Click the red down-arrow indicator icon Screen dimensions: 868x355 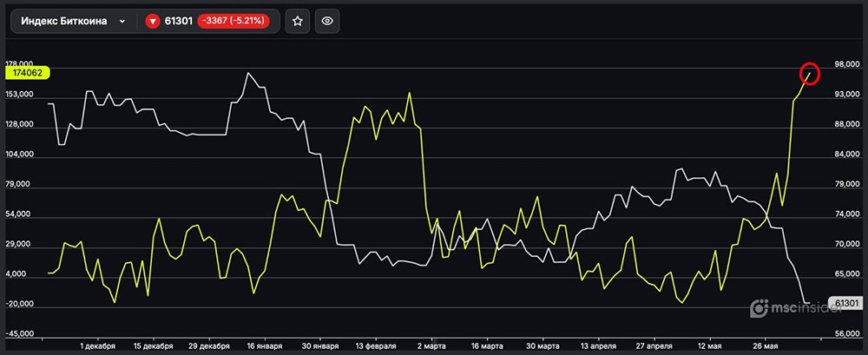[153, 22]
